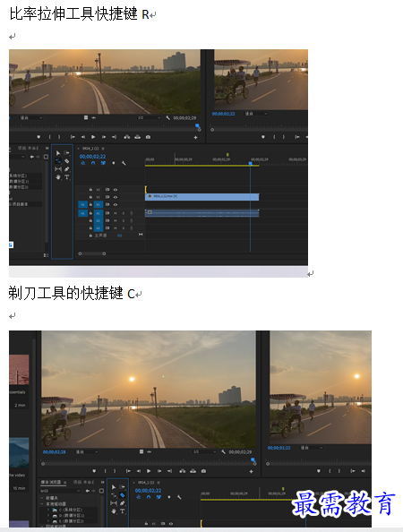403x532 pixels.
Task: Toggle lock on V3 track, rate-stretch screenshot
Action: click(90, 190)
